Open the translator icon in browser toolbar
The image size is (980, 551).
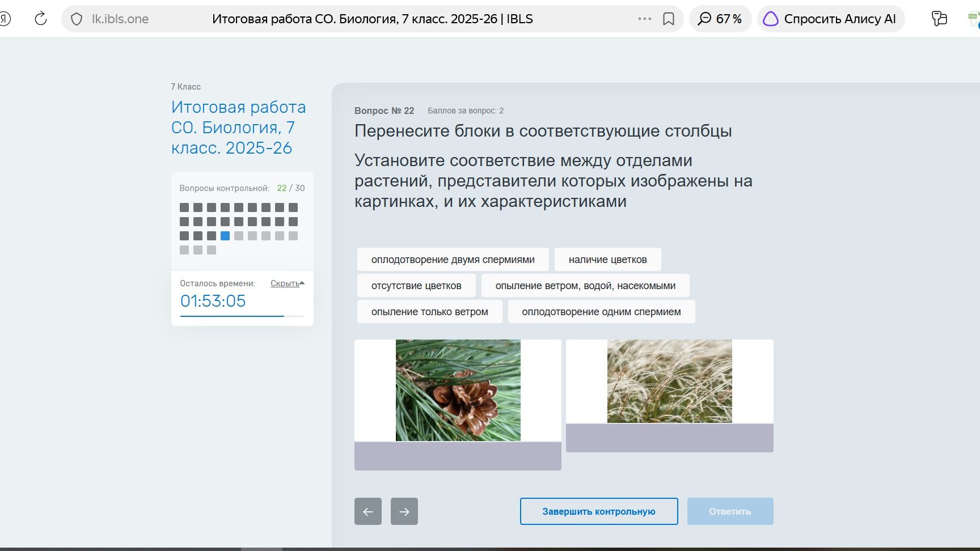pos(939,19)
